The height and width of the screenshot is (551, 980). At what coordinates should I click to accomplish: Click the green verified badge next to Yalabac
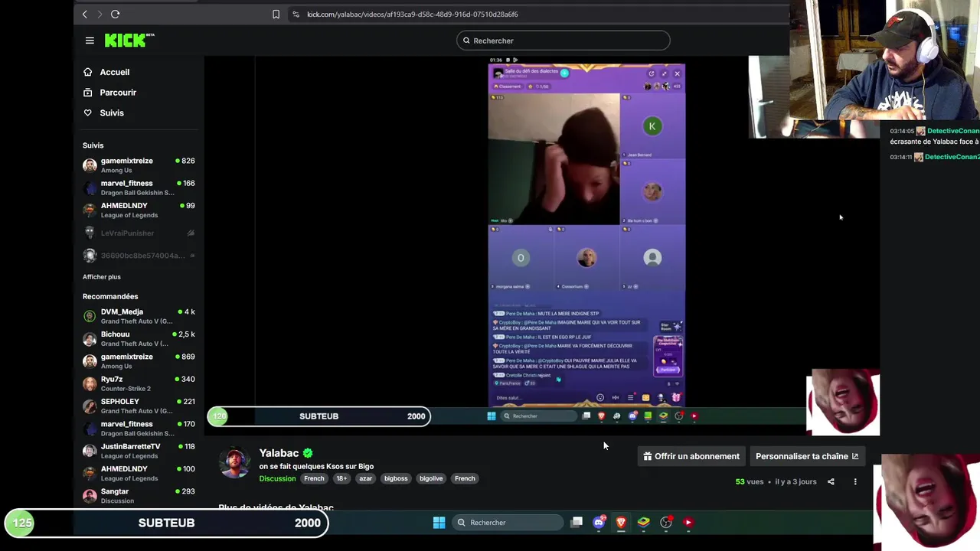click(308, 453)
